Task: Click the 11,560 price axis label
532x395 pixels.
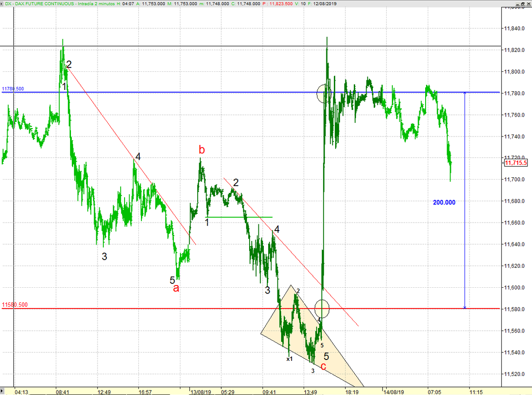Action: click(x=513, y=331)
